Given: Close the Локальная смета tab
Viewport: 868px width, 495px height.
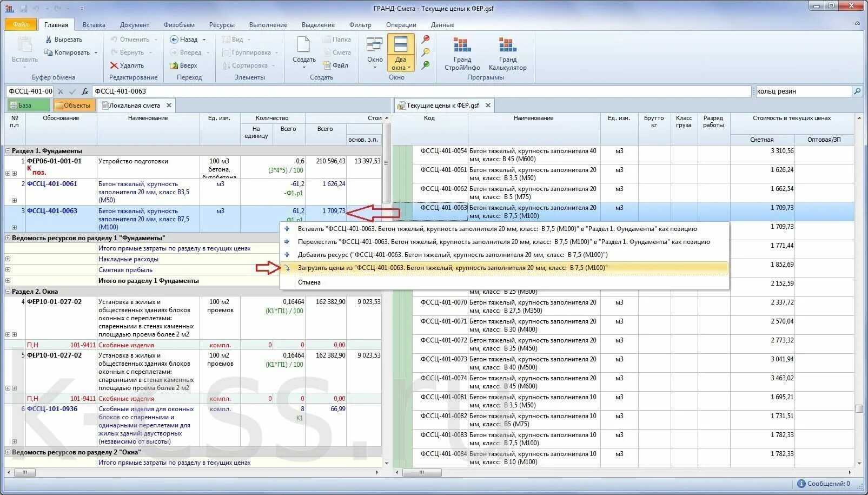Looking at the screenshot, I should point(169,105).
